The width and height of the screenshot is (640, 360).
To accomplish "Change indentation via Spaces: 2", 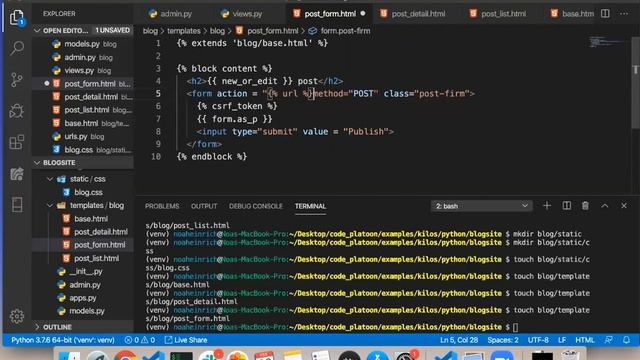I will 503,340.
